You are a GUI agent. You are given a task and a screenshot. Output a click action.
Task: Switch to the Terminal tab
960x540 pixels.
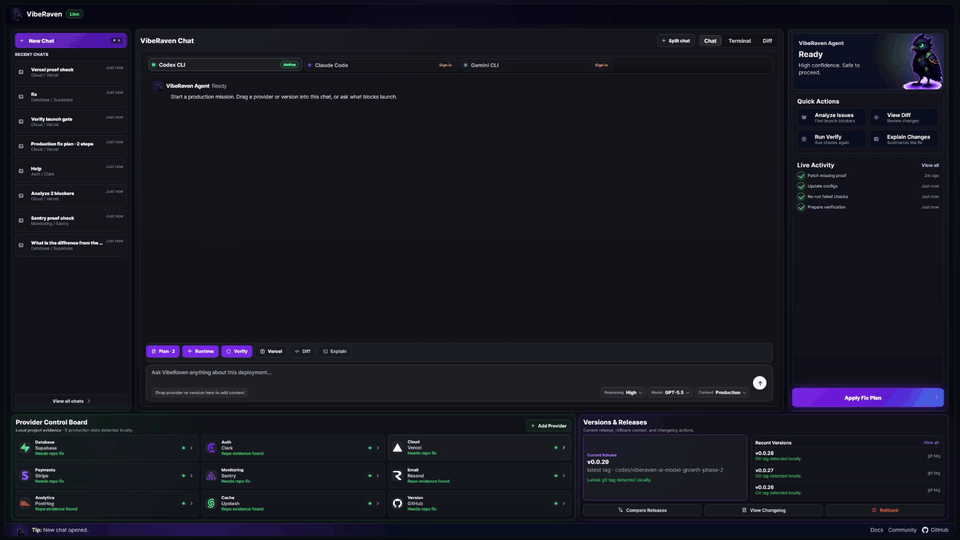[739, 41]
